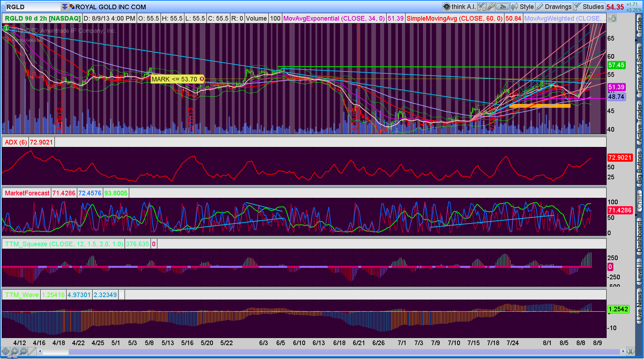Open chart settings wrench icon

coord(491,7)
